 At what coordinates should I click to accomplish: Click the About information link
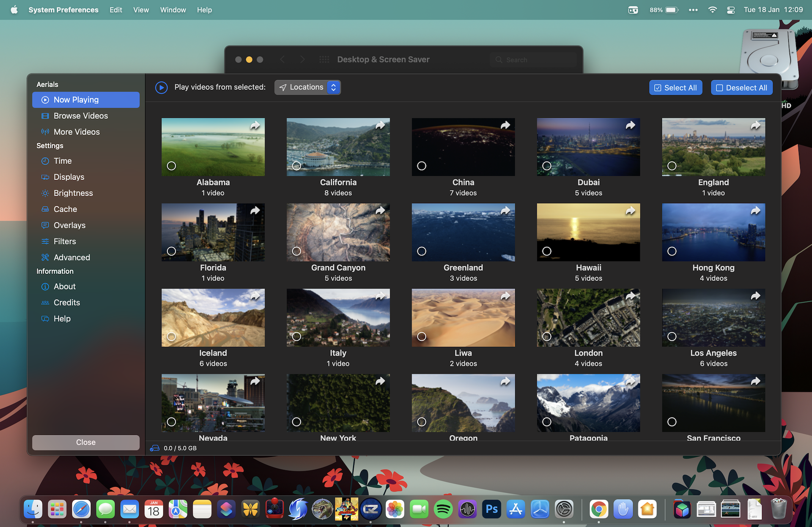[x=65, y=286]
